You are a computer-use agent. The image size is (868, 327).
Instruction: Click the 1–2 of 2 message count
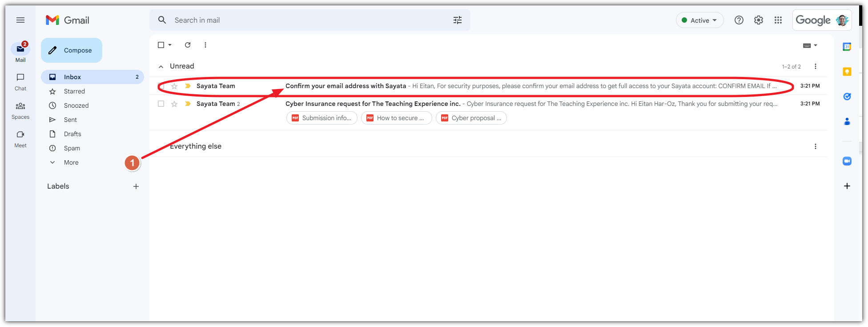(x=792, y=67)
